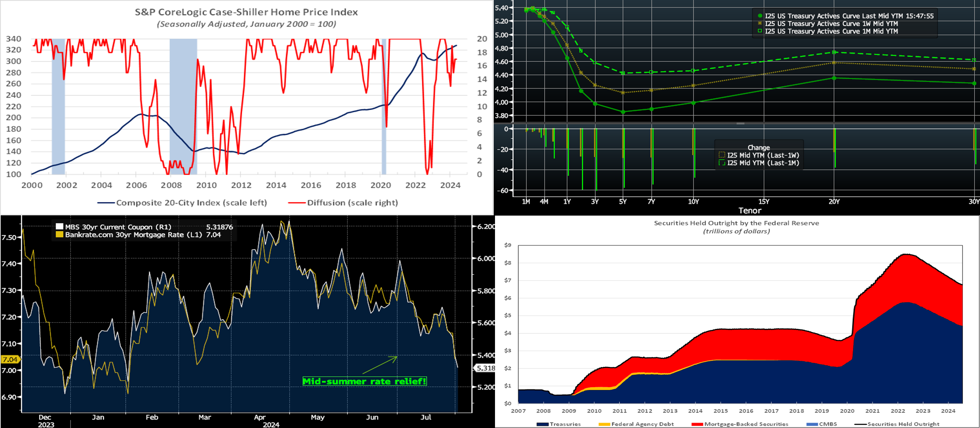
Task: Click yellow square beside Bankrate.com 30yr Mortgage Rate
Action: tap(59, 235)
